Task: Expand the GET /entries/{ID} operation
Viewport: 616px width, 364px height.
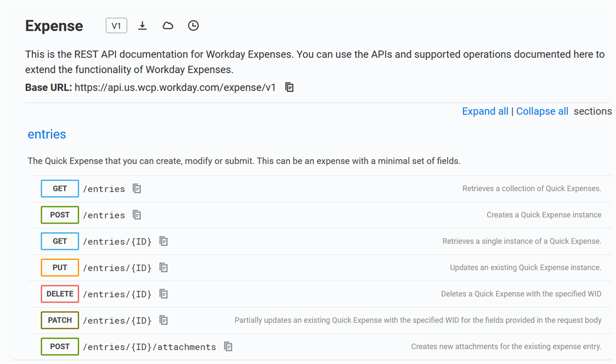Action: (x=321, y=241)
